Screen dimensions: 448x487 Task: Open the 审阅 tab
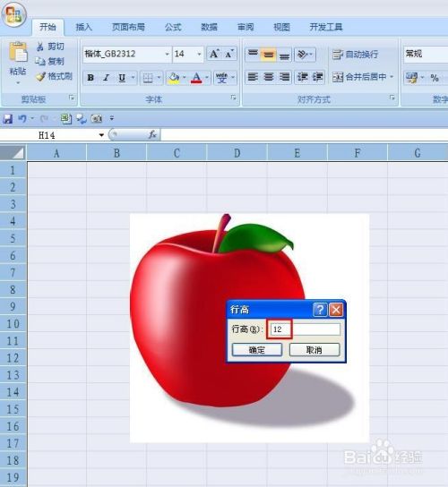(x=246, y=27)
